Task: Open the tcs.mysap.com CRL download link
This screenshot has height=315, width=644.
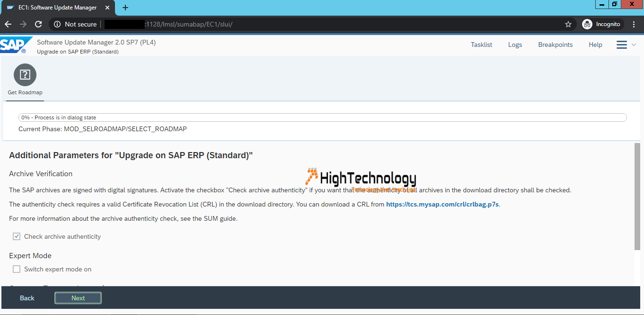Action: [442, 205]
